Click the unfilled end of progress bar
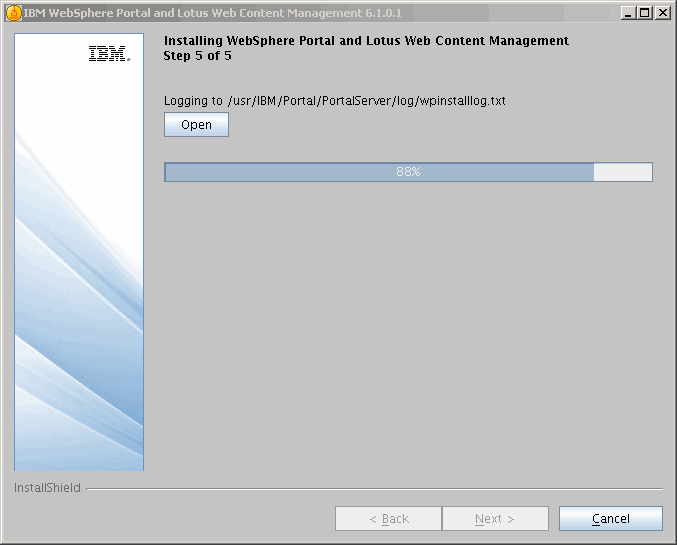 (x=622, y=172)
